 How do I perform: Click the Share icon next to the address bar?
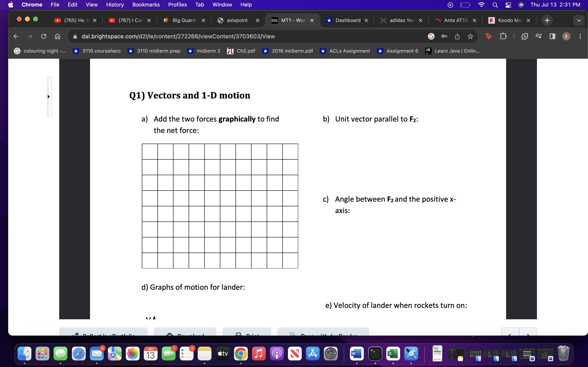pyautogui.click(x=457, y=36)
